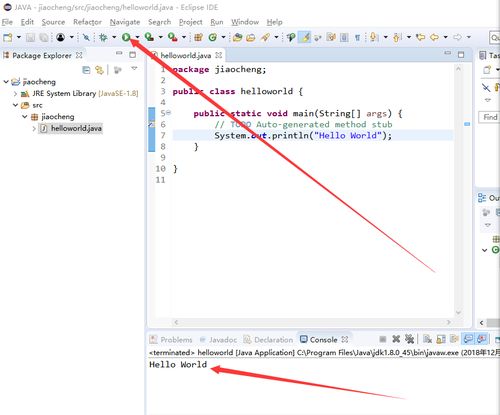Toggle Show Console When Output Changes
This screenshot has width=500, height=415.
[468, 339]
